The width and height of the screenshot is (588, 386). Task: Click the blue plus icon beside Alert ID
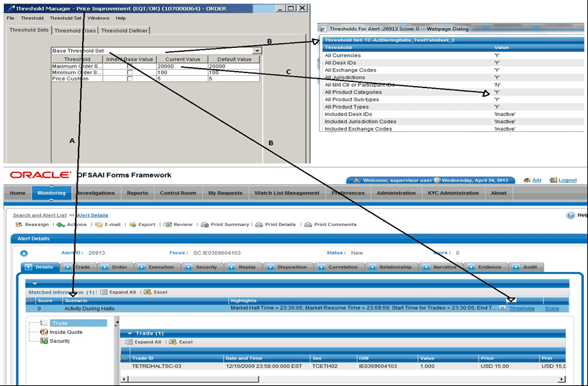tap(24, 253)
